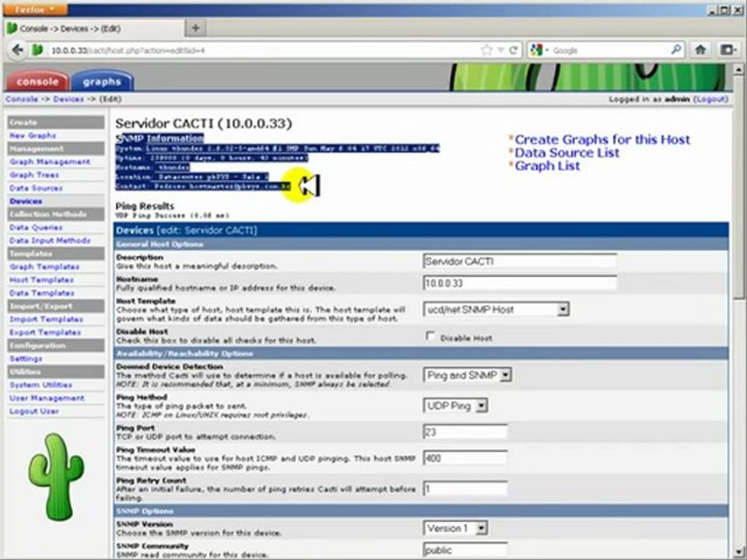The image size is (747, 560).
Task: Open the Ping Method dropdown
Action: [455, 406]
